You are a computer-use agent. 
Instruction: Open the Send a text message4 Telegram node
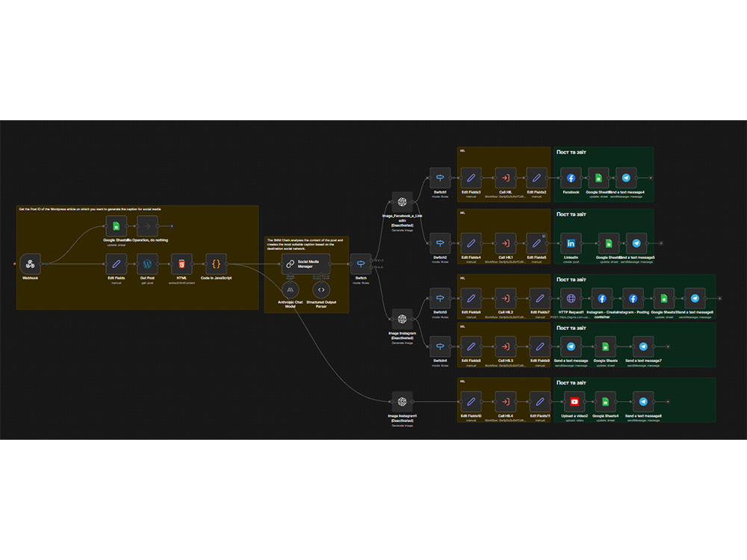[626, 178]
